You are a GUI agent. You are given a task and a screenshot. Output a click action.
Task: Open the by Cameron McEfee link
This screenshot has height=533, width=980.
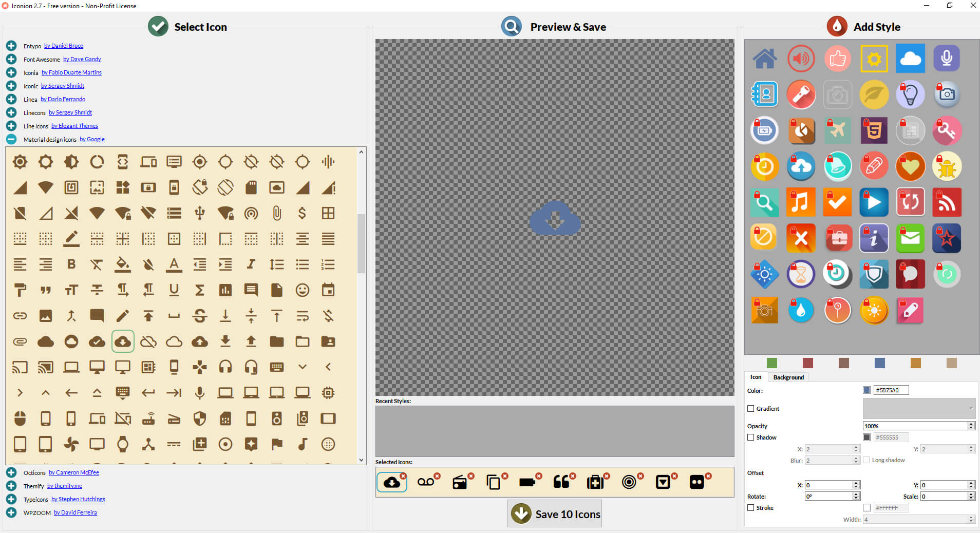click(74, 472)
